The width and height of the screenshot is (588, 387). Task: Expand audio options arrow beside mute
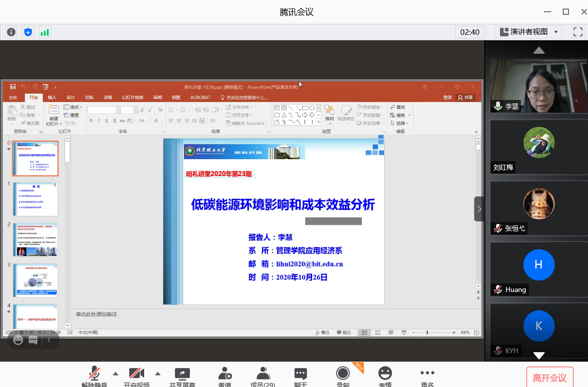coord(115,374)
